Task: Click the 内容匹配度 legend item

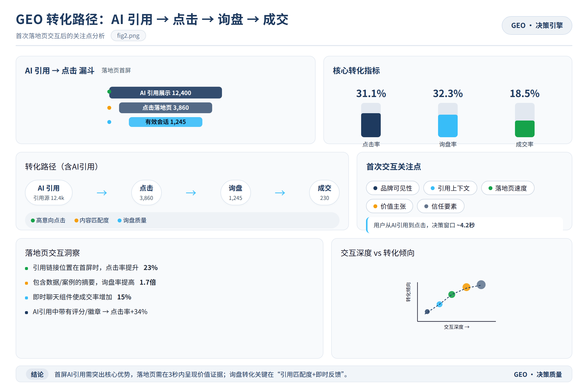Action: (92, 220)
